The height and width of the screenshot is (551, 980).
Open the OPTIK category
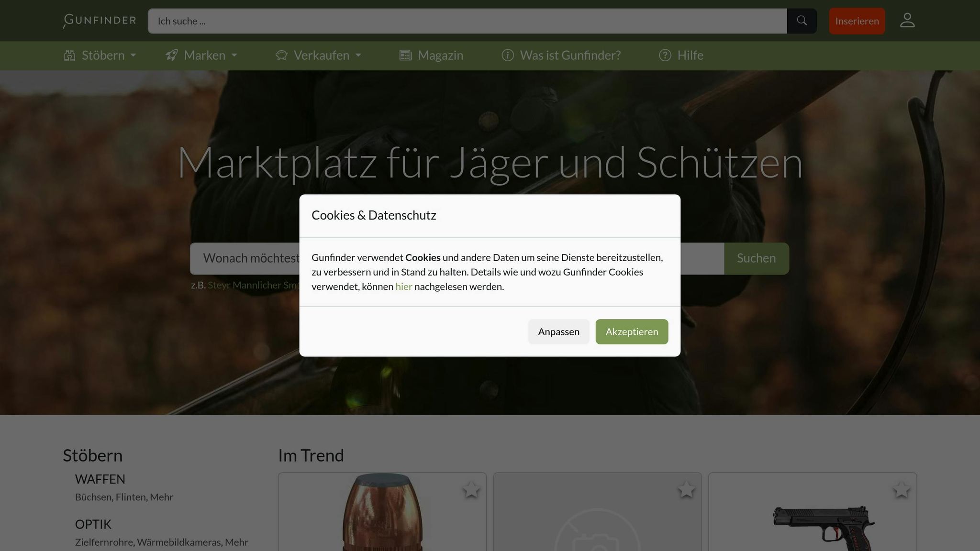click(93, 524)
